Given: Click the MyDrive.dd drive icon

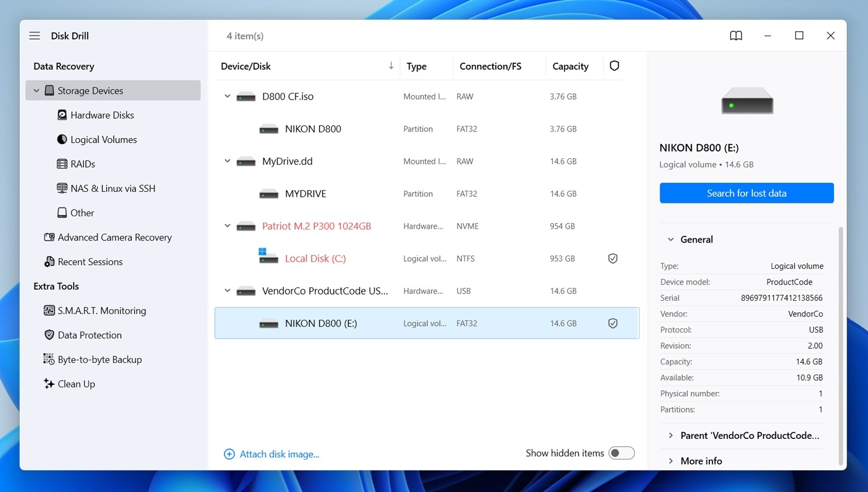Looking at the screenshot, I should coord(246,162).
